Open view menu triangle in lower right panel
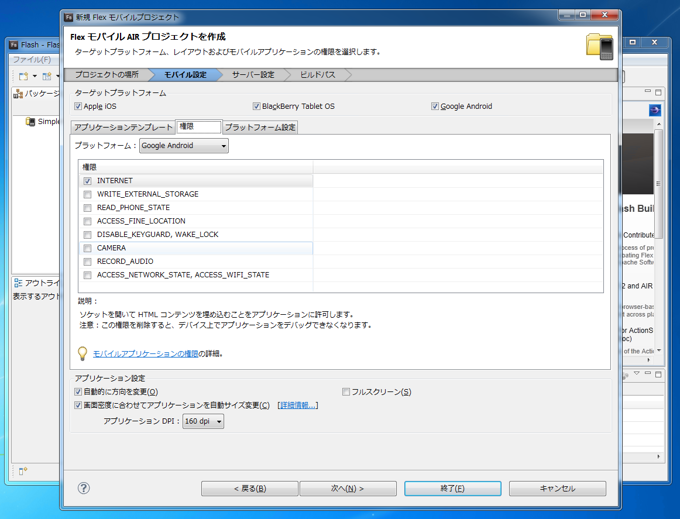Viewport: 680px width, 519px height. coord(637,373)
